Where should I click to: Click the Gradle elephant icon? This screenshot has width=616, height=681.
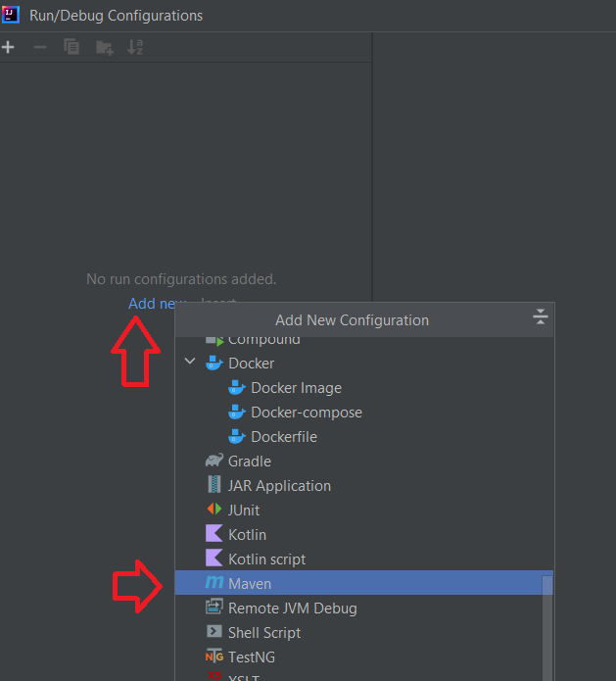214,461
